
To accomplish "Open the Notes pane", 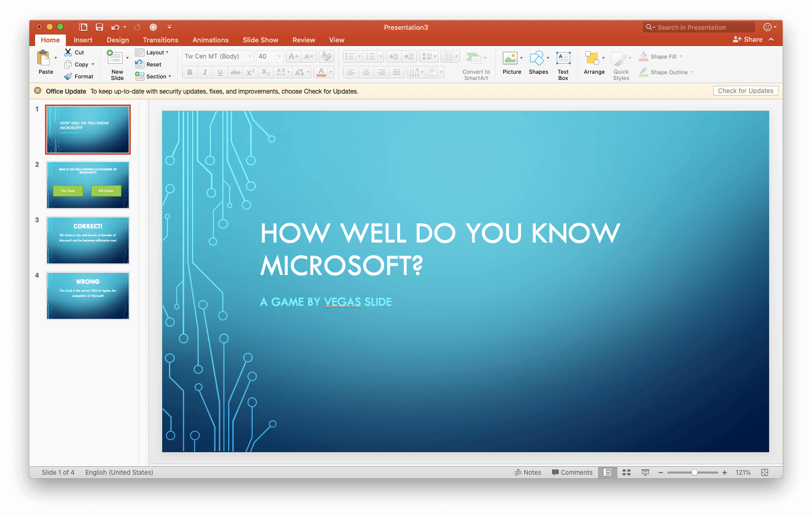I will click(x=528, y=472).
